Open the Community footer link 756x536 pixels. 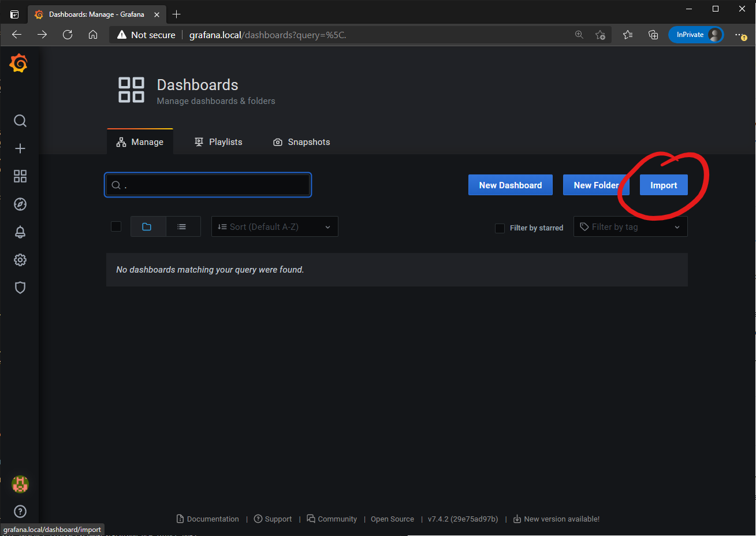pos(332,519)
